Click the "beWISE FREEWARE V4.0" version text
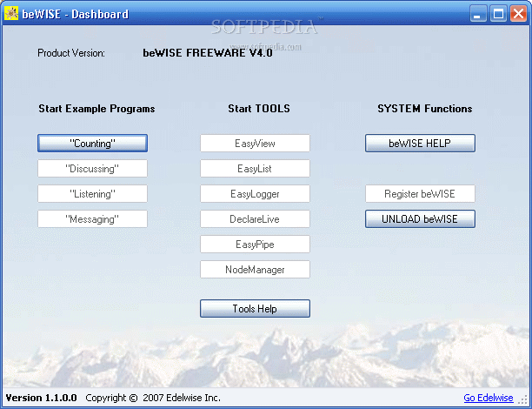The image size is (532, 409). tap(207, 53)
